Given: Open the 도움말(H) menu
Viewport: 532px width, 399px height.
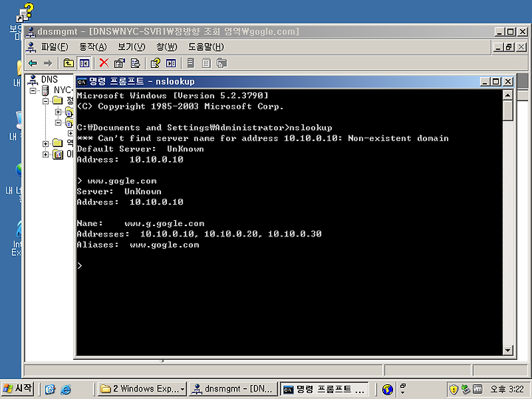Looking at the screenshot, I should 206,47.
